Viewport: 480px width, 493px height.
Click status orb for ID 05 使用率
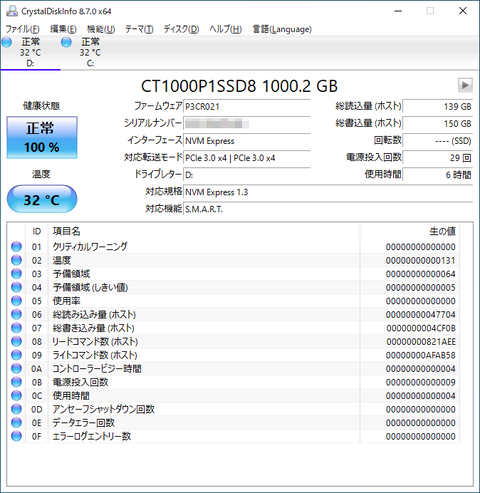point(16,301)
